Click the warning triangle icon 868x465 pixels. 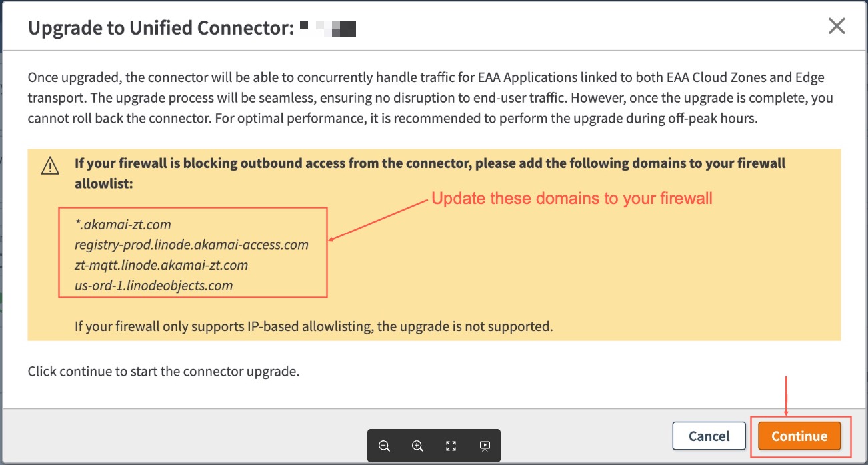(50, 167)
